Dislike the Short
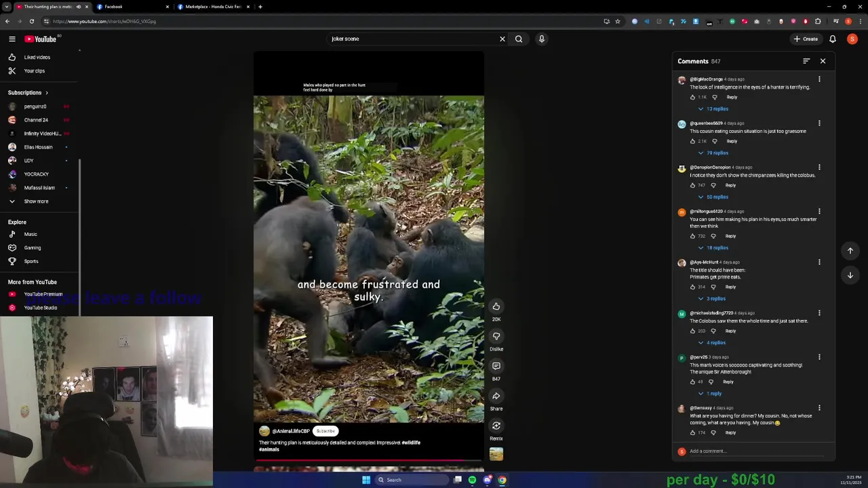This screenshot has width=868, height=488. pyautogui.click(x=496, y=336)
